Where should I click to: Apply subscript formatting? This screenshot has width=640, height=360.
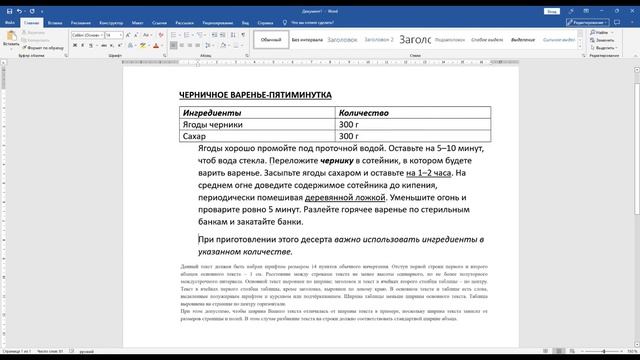pyautogui.click(x=111, y=45)
